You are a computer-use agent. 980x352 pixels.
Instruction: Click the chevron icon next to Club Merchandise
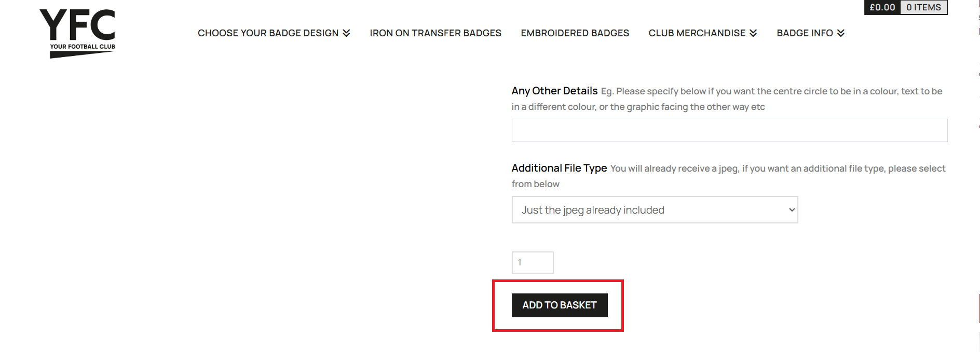(753, 33)
